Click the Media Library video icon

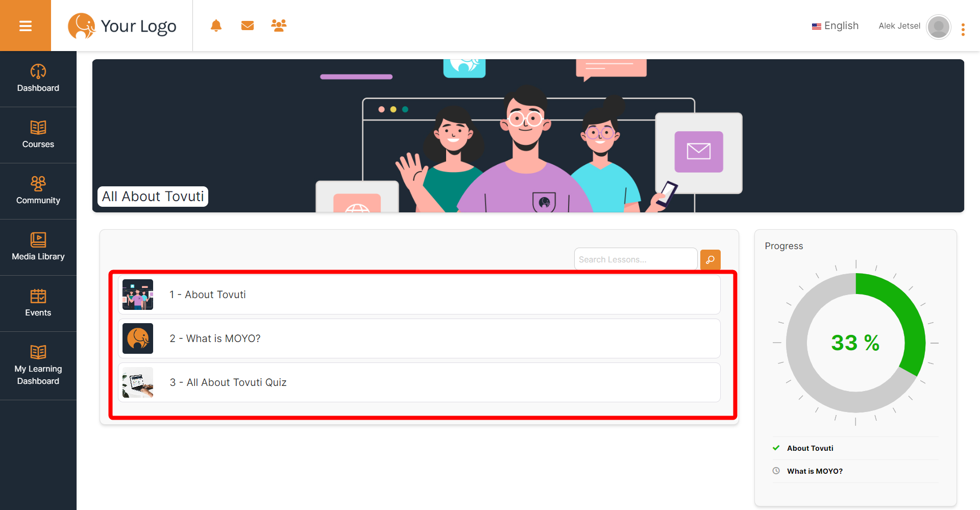tap(38, 239)
